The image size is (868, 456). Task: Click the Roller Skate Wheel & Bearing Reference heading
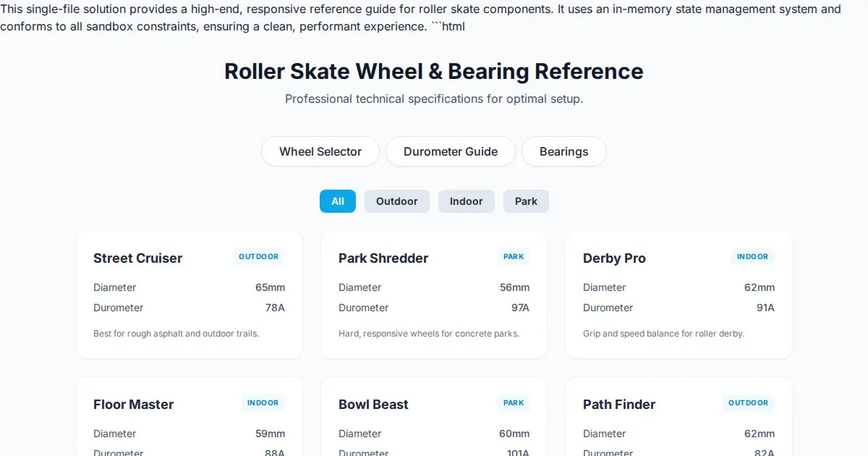click(x=434, y=72)
